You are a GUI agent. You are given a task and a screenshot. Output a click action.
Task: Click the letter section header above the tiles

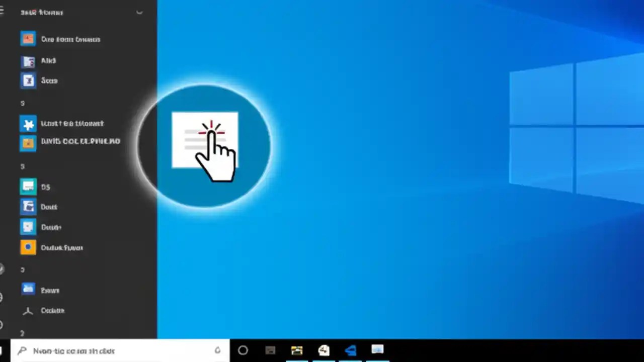[x=22, y=103]
